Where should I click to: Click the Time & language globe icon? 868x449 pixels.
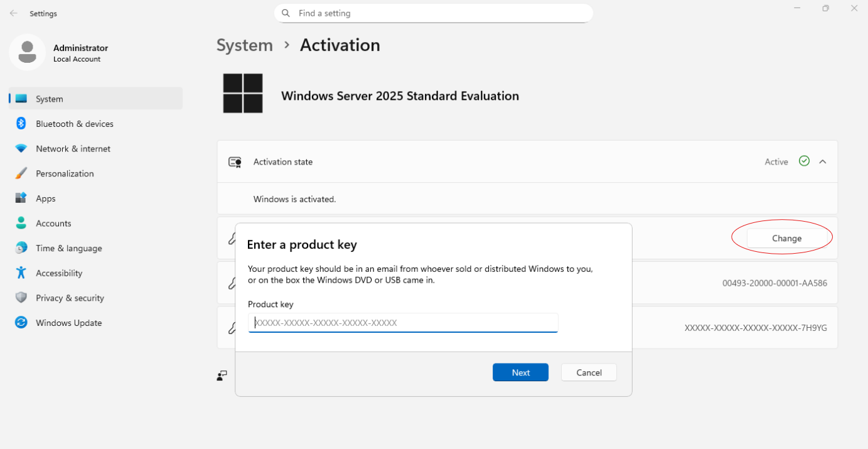coord(21,247)
